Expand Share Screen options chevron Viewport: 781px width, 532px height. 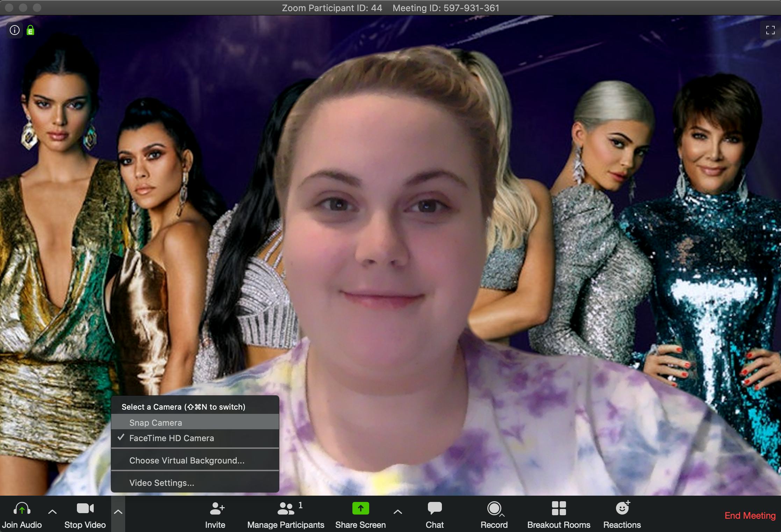tap(398, 512)
